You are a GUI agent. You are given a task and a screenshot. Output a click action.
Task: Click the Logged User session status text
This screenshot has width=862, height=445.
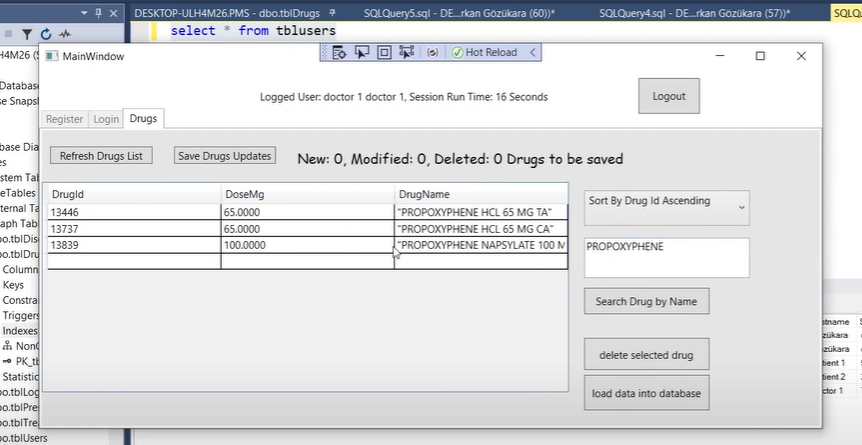[x=404, y=97]
